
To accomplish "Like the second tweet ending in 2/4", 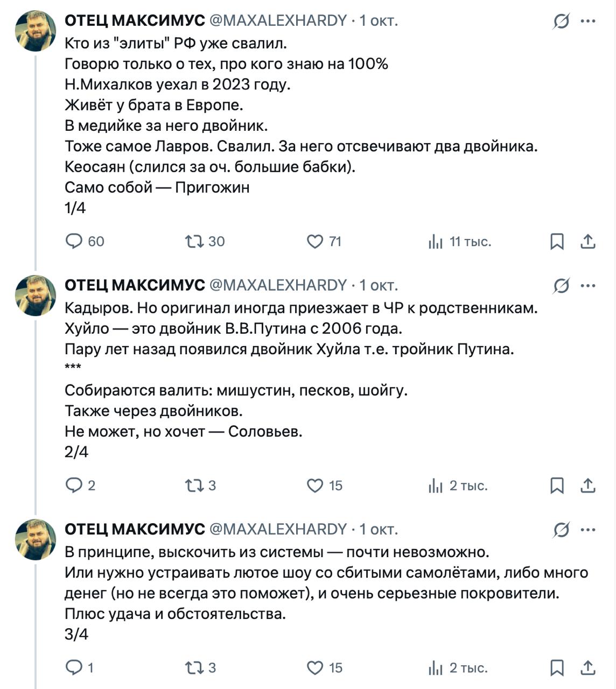I will click(x=315, y=486).
